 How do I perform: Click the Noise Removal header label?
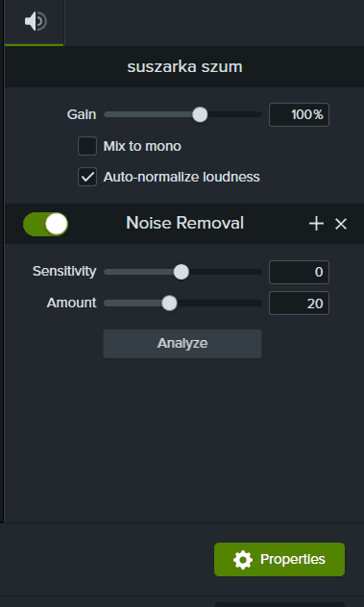(x=184, y=224)
